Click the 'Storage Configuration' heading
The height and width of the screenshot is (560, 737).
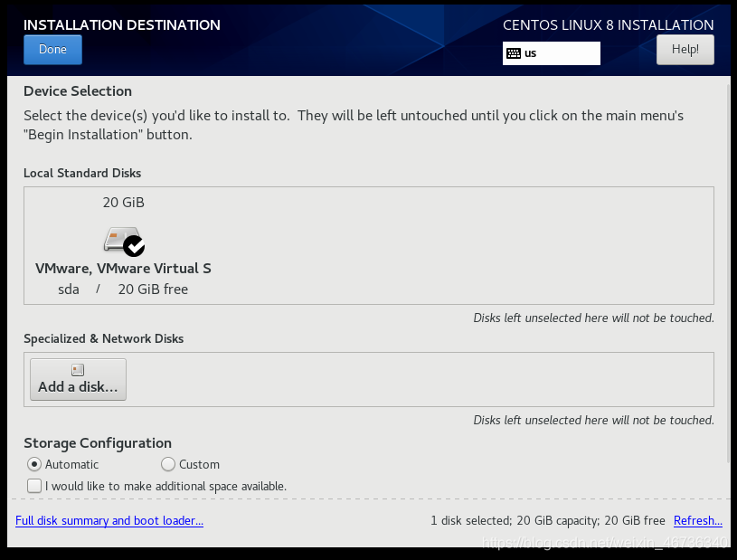pyautogui.click(x=98, y=443)
